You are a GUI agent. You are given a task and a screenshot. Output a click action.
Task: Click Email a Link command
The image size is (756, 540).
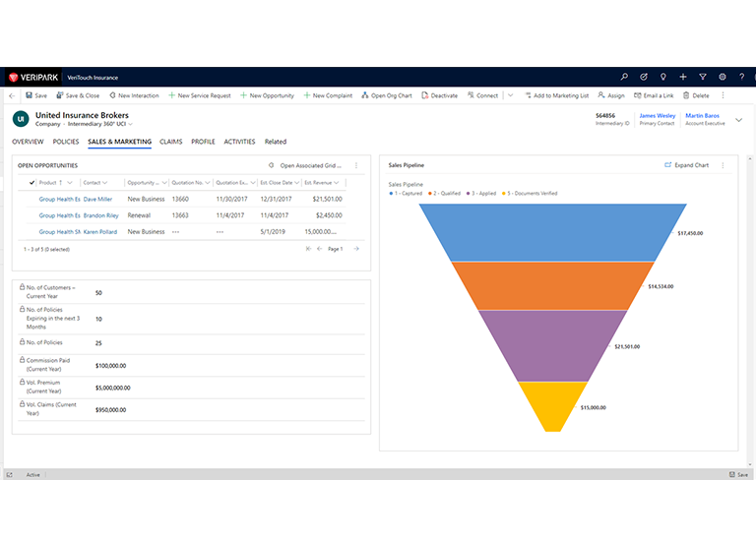click(x=654, y=95)
